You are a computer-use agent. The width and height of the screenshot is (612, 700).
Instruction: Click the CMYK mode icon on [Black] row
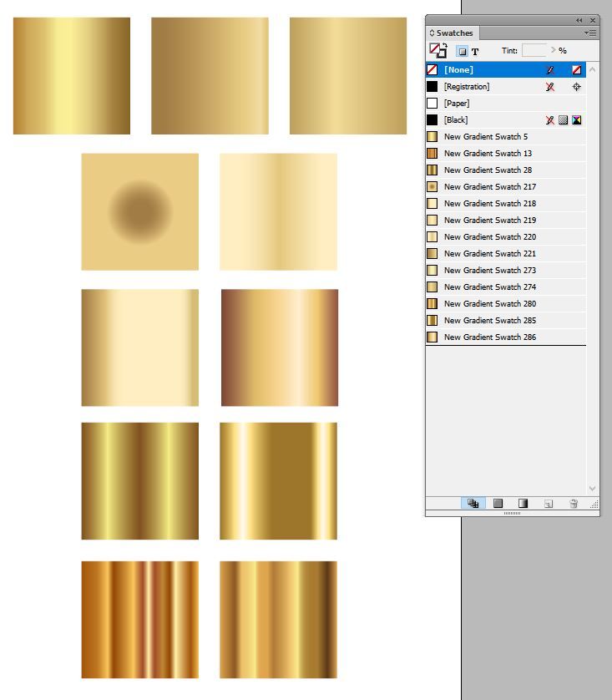click(576, 120)
